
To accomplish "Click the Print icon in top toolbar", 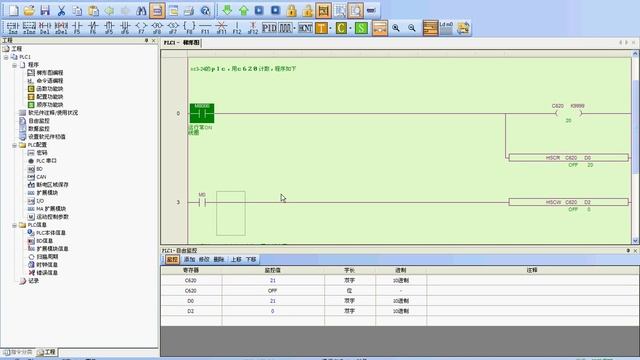I will point(189,11).
